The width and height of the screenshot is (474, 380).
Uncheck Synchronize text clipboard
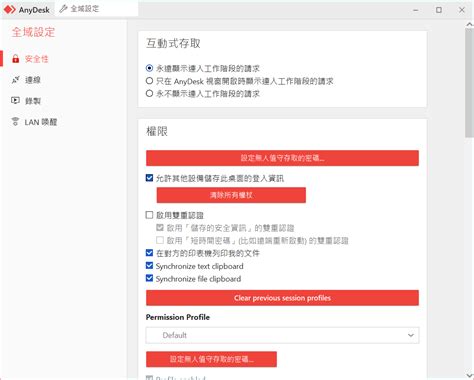click(149, 266)
